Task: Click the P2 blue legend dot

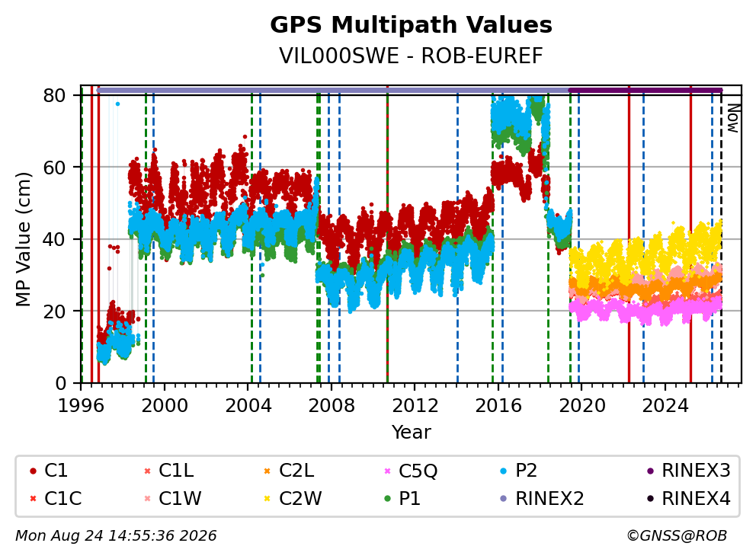Action: coord(504,471)
